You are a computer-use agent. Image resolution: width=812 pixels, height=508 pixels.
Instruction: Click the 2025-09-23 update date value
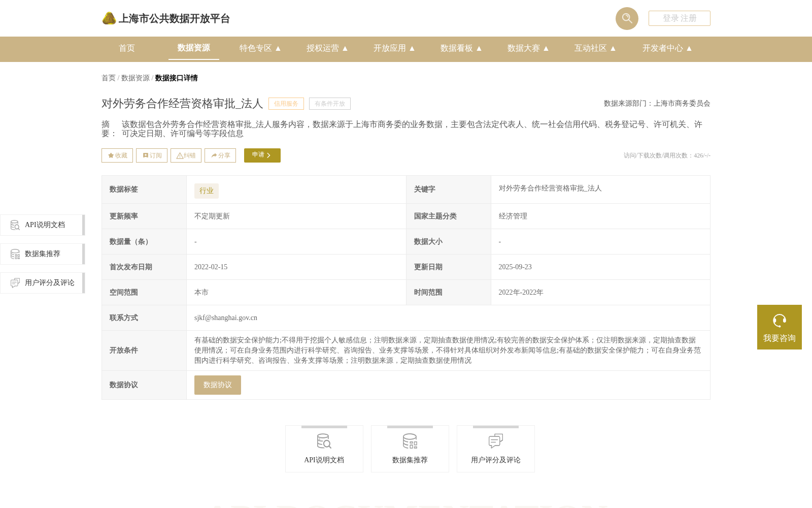click(x=515, y=267)
